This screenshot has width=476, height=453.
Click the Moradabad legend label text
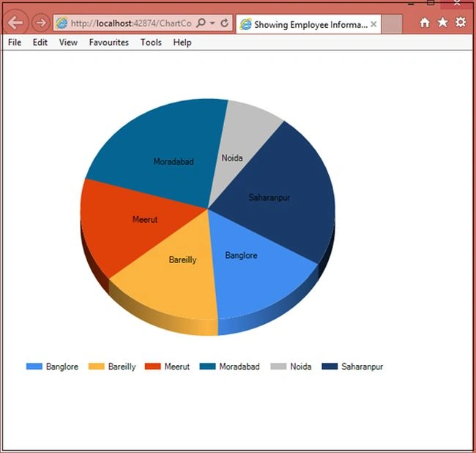tap(239, 367)
